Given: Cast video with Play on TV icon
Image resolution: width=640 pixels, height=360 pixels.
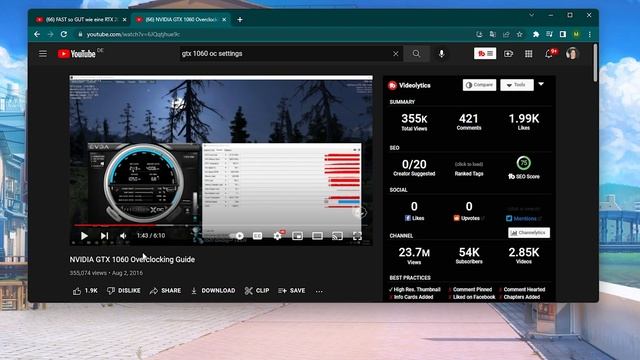Looking at the screenshot, I should click(x=337, y=236).
